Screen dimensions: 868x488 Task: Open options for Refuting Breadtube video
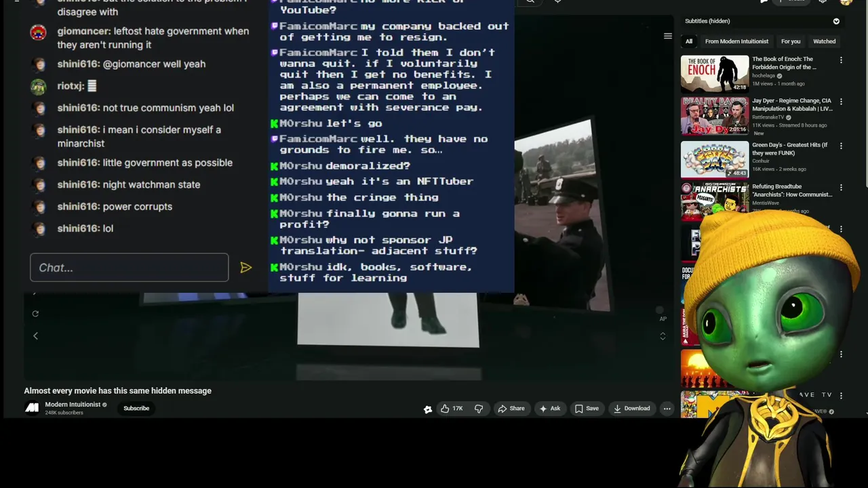842,188
